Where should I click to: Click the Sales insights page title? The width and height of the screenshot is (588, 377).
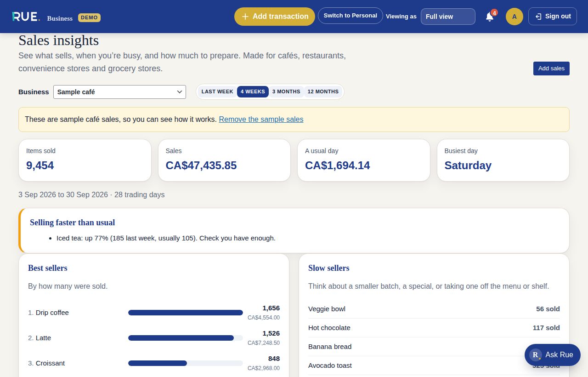click(x=59, y=40)
